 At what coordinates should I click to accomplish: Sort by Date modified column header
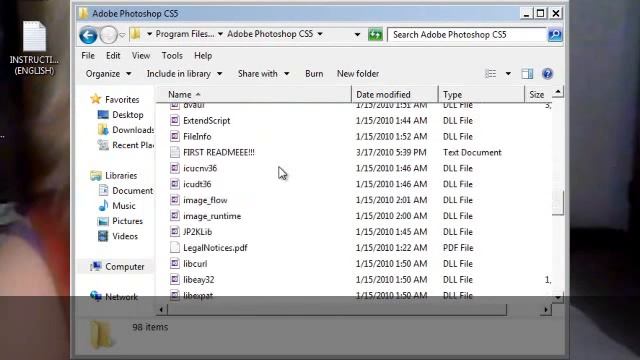pos(395,95)
